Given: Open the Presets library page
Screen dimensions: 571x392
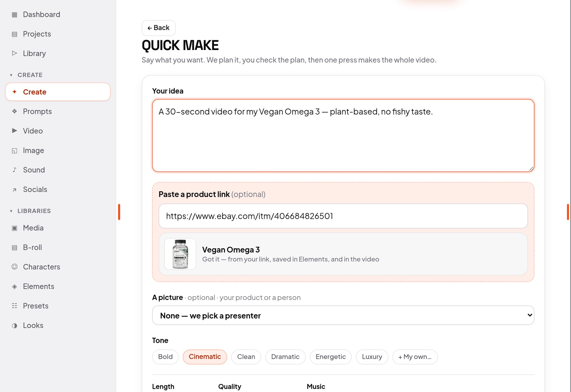Looking at the screenshot, I should (58, 306).
